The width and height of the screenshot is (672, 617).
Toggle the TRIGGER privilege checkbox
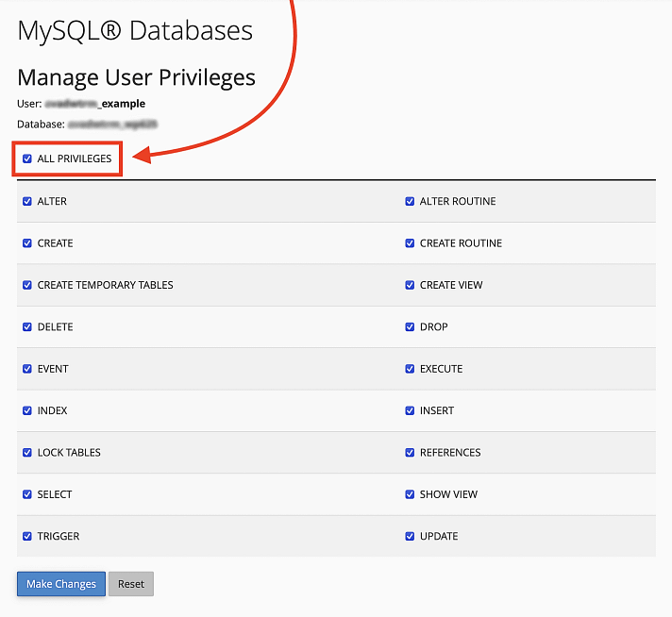tap(27, 536)
